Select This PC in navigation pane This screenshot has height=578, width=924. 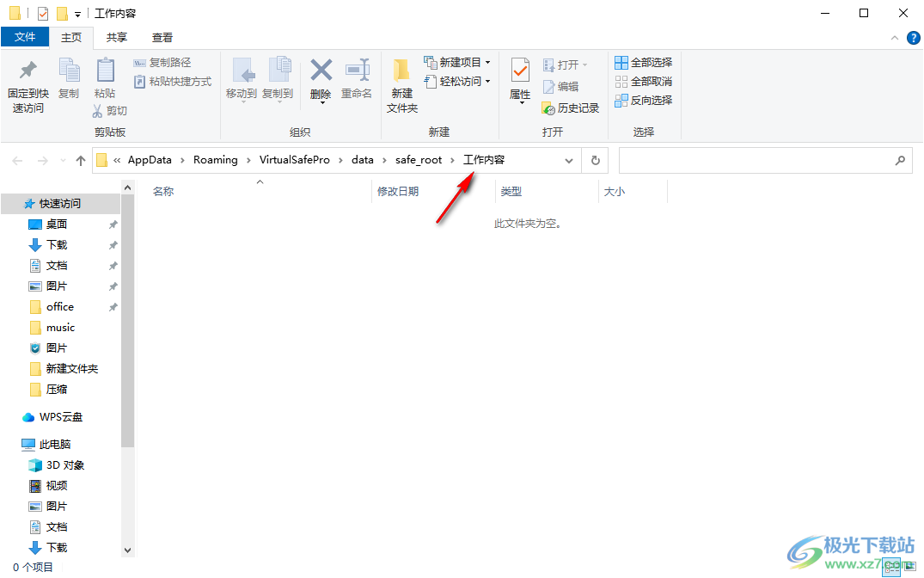coord(55,445)
